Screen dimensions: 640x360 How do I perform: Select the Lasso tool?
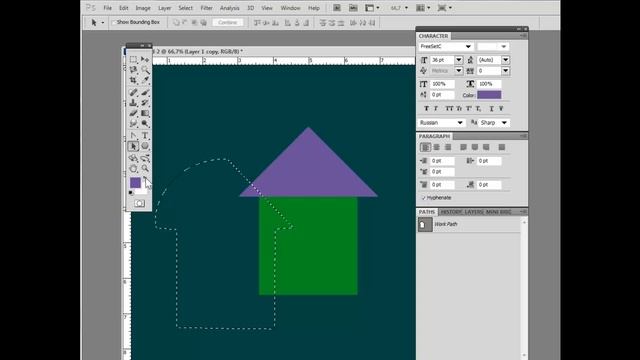pos(133,70)
